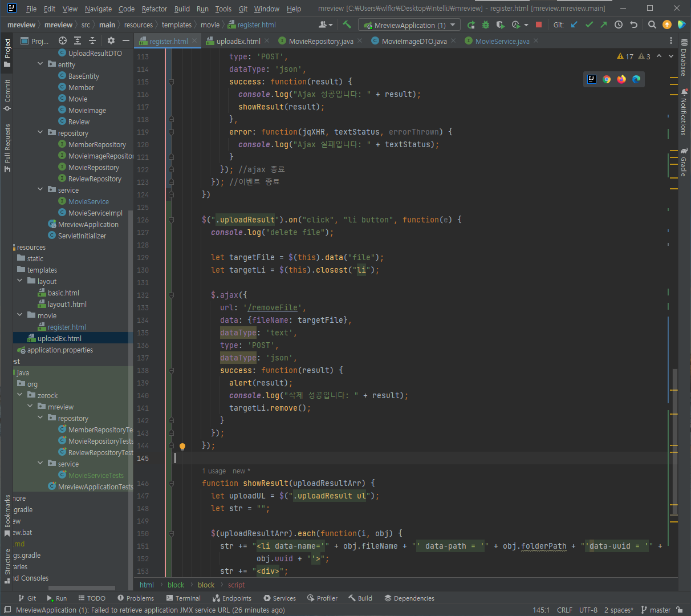
Task: Open the Gradle tool window
Action: tap(684, 163)
